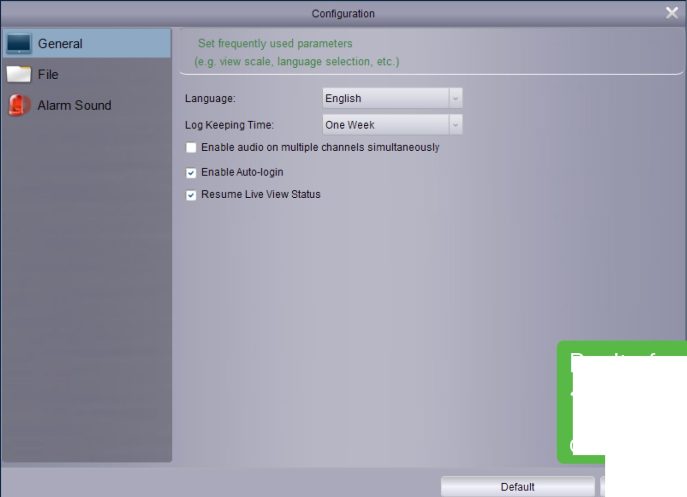Viewport: 687px width, 497px height.
Task: Click the General monitor icon in sidebar
Action: (19, 44)
